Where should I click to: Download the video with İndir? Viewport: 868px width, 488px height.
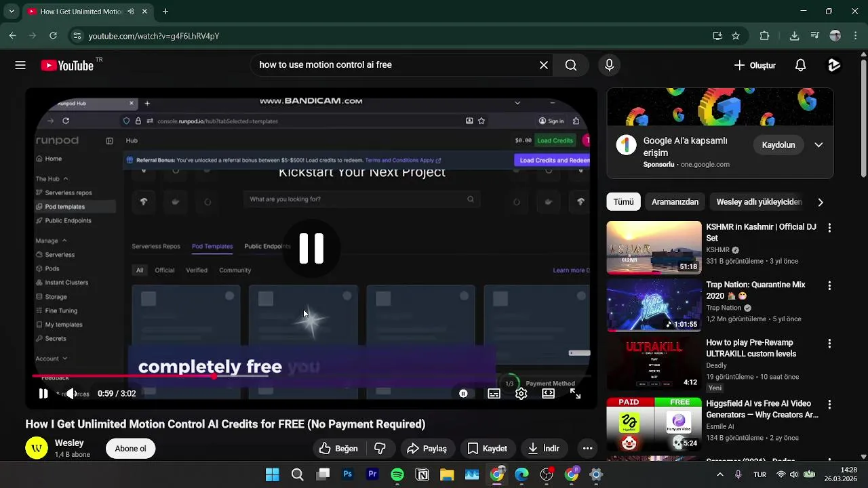point(544,448)
